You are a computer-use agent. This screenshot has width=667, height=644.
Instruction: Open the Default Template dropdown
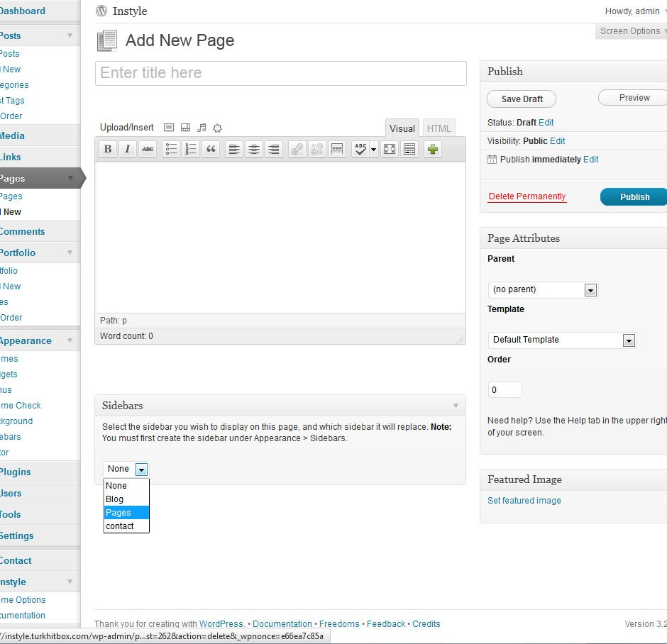562,340
